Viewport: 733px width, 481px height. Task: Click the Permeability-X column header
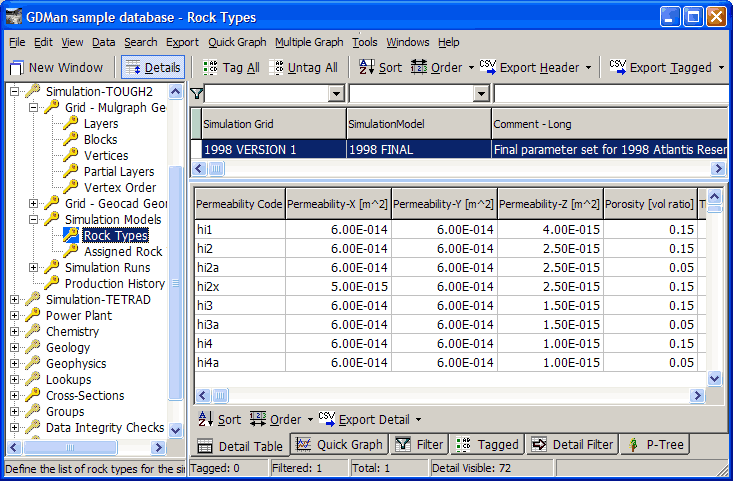(x=337, y=204)
